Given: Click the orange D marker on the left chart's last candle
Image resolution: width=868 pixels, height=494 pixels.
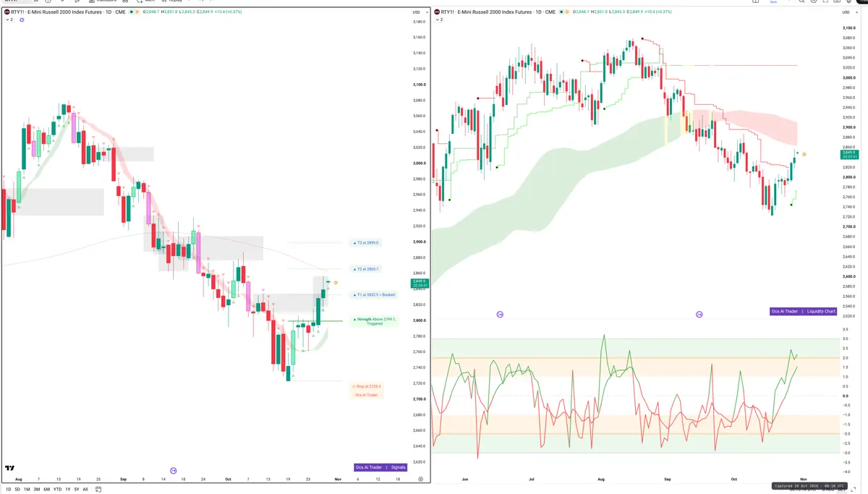Looking at the screenshot, I should [x=336, y=282].
